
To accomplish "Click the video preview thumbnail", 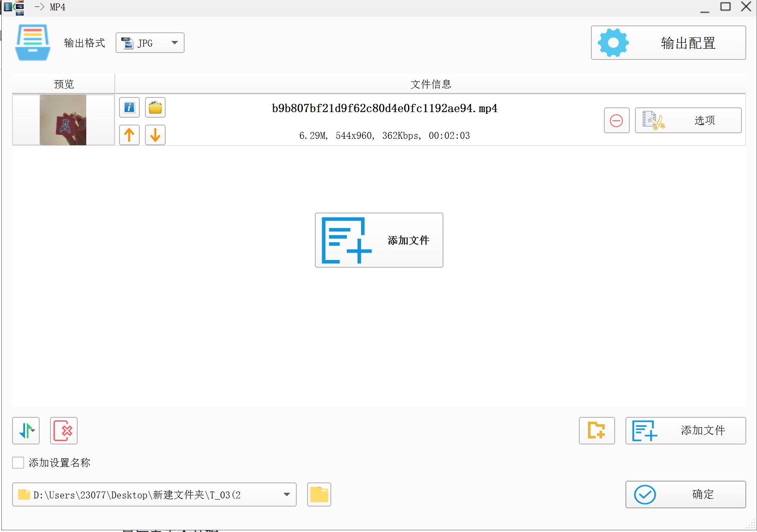I will [x=63, y=120].
